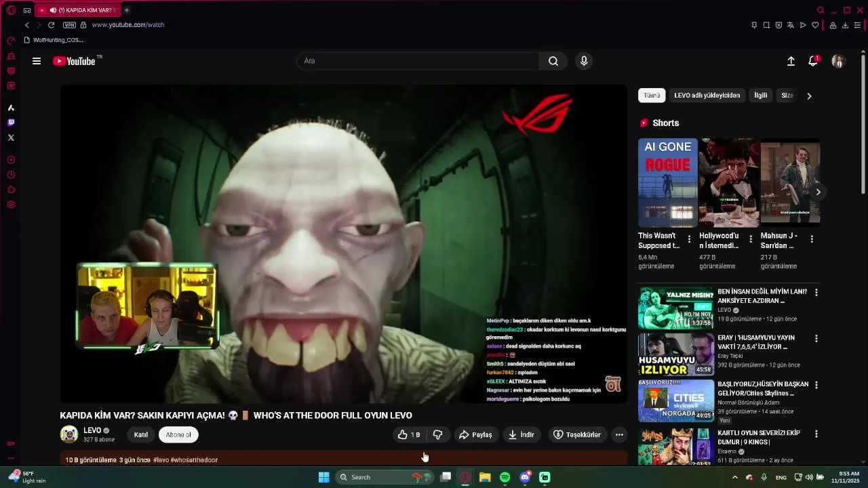Viewport: 868px width, 488px height.
Task: Start voice search with the microphone icon
Action: pyautogui.click(x=584, y=61)
